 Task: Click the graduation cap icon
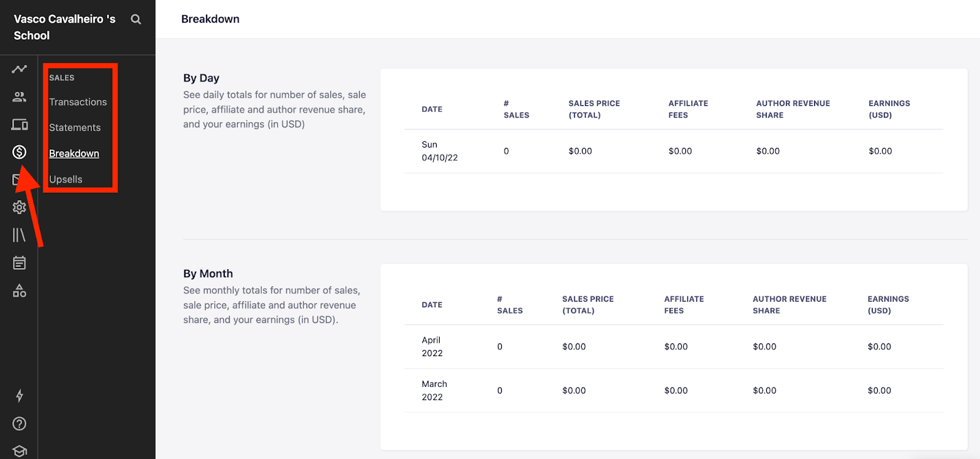click(19, 452)
